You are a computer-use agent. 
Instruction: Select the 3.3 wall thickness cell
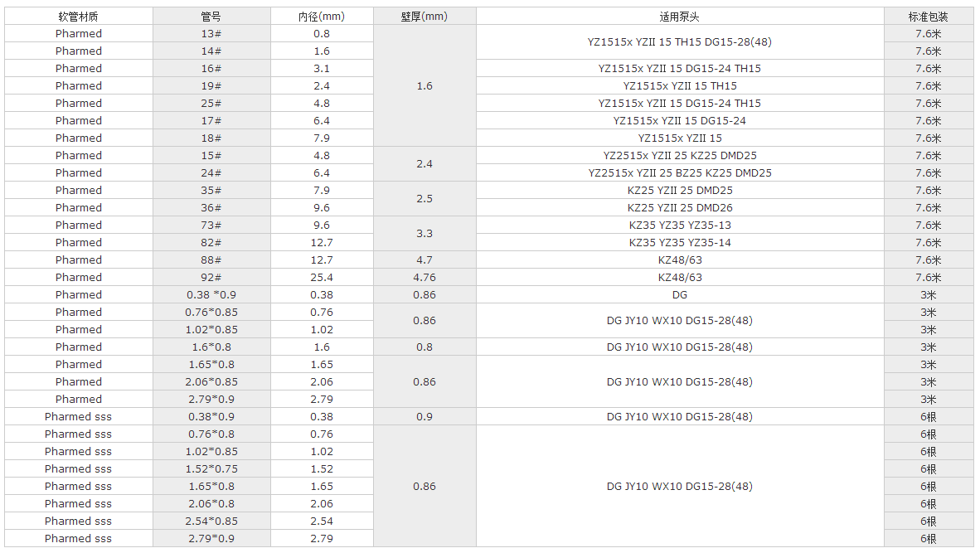tap(425, 234)
